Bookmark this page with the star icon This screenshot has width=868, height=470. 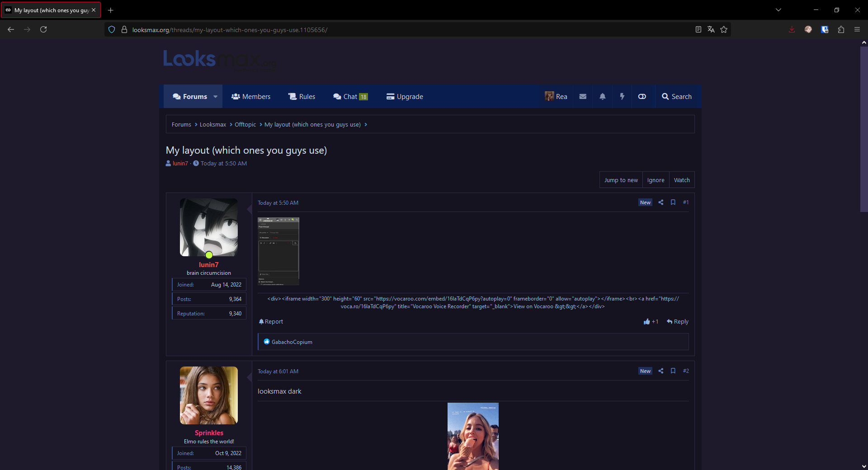[724, 30]
